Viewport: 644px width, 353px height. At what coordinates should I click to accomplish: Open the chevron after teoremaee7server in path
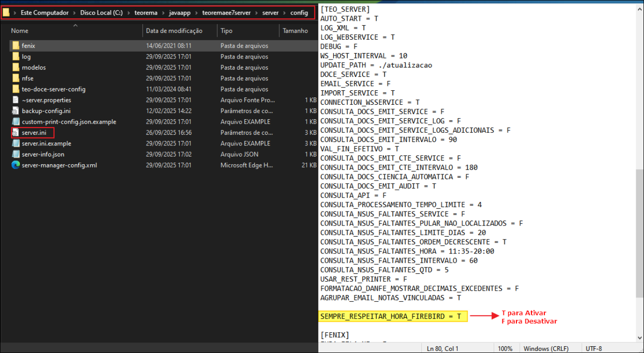pos(257,13)
